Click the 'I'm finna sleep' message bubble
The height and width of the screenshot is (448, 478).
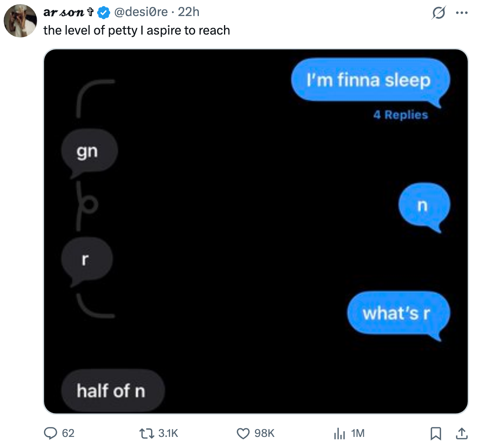(369, 80)
